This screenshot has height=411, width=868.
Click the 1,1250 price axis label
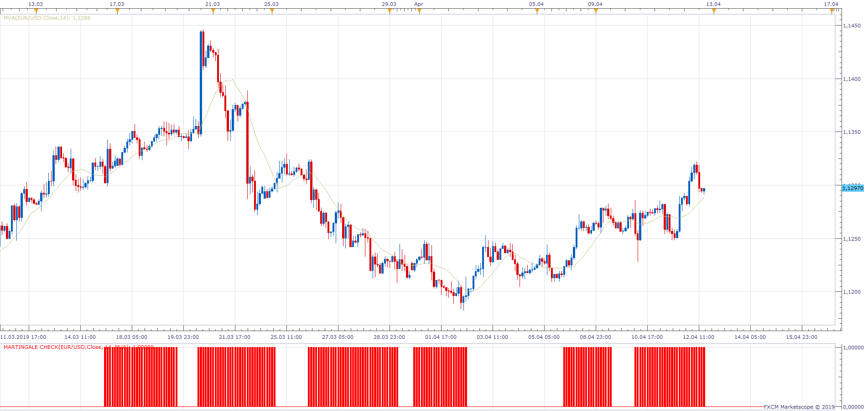click(x=852, y=239)
